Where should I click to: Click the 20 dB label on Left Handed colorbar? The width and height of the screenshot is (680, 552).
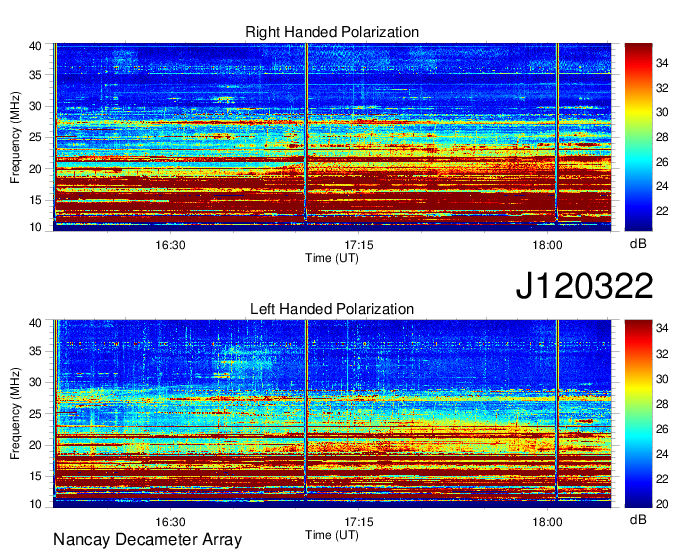[x=662, y=504]
